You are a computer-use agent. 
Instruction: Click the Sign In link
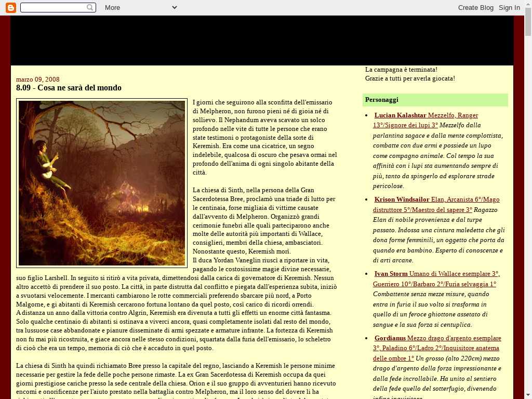click(x=509, y=7)
